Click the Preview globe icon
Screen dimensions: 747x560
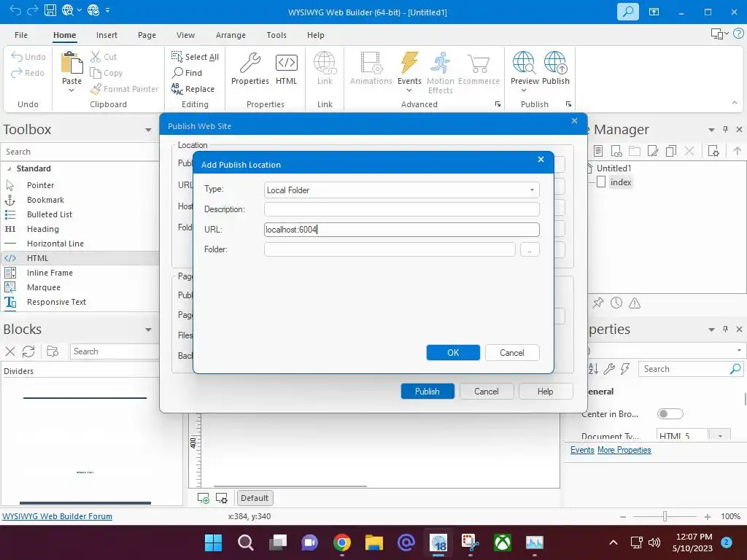click(524, 63)
